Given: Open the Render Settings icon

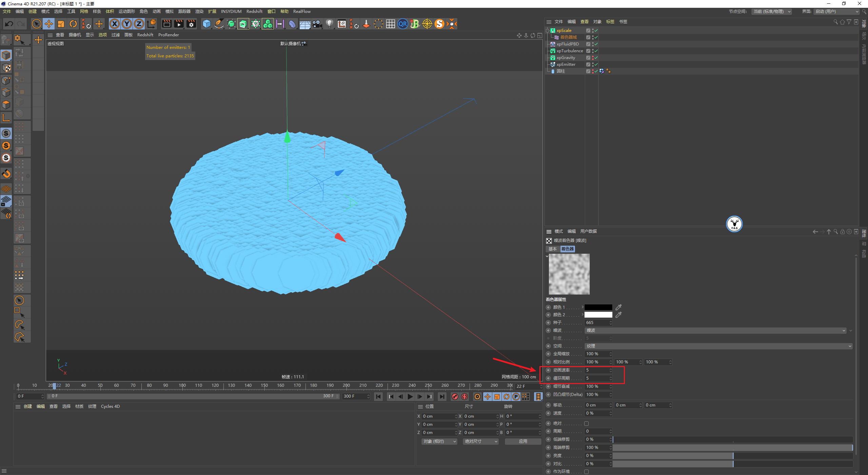Looking at the screenshot, I should click(x=191, y=24).
